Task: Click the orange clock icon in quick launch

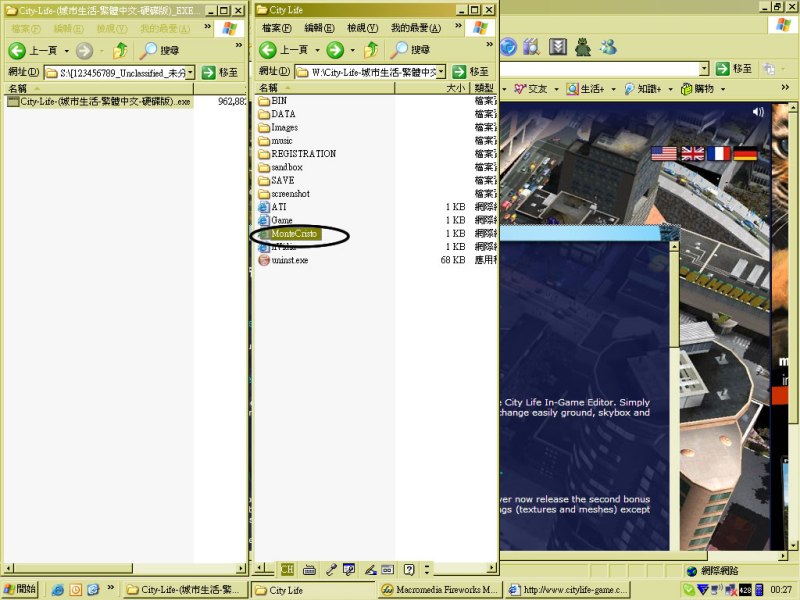Action: coord(76,589)
